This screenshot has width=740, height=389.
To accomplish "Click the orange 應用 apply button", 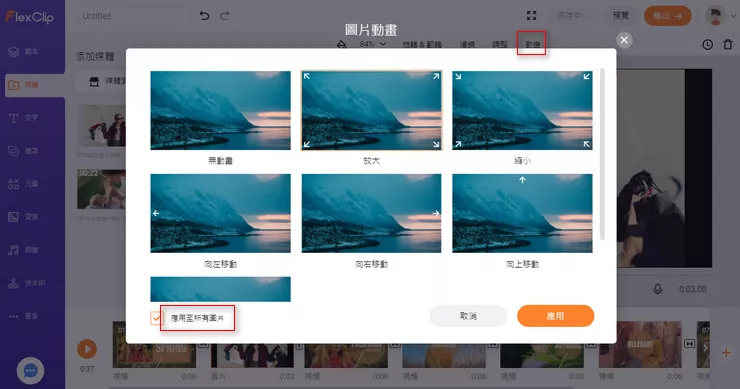I will 555,316.
